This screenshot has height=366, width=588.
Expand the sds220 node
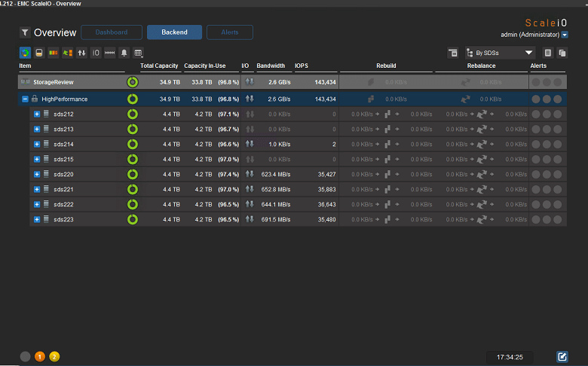coord(37,174)
